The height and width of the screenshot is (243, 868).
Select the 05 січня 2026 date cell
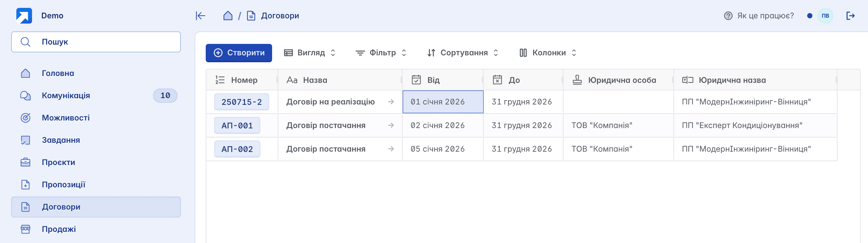coord(443,149)
